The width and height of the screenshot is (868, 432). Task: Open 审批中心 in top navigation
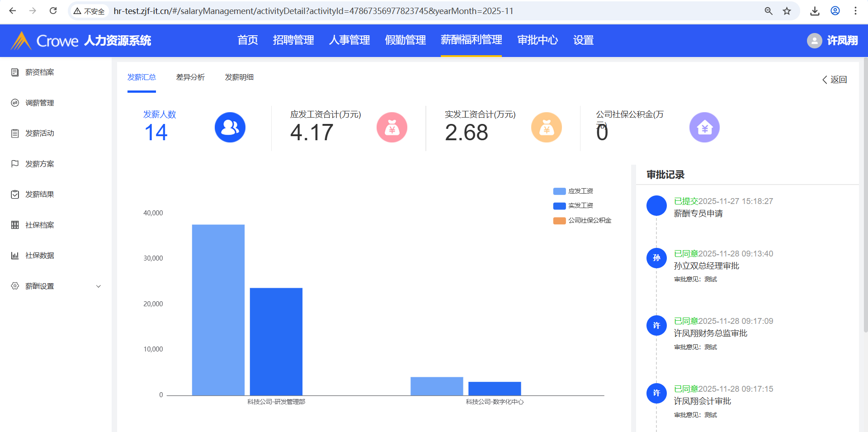pyautogui.click(x=537, y=40)
